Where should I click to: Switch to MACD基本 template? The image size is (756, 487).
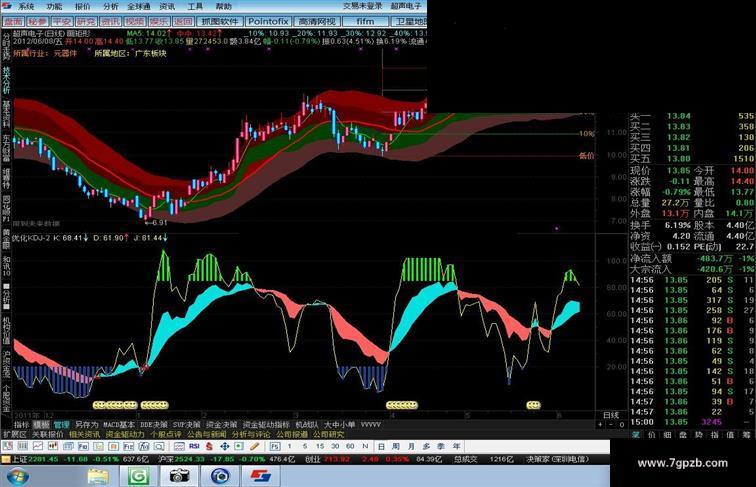pos(119,425)
